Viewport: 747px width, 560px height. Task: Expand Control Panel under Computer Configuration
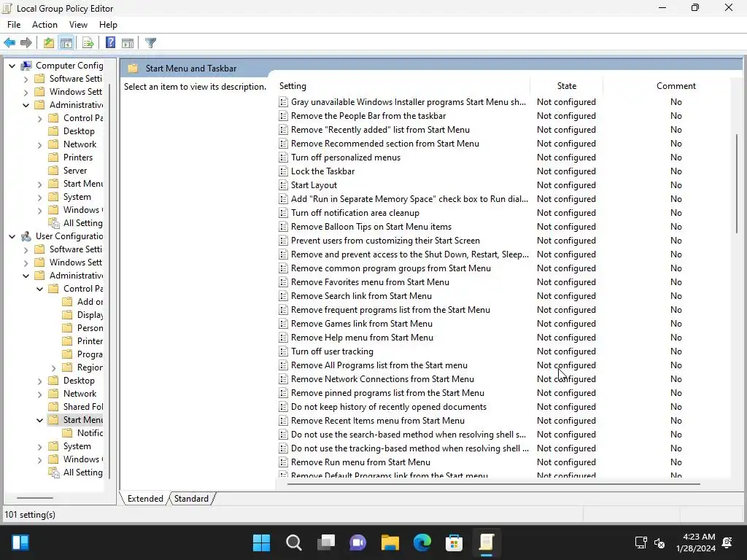(x=40, y=119)
